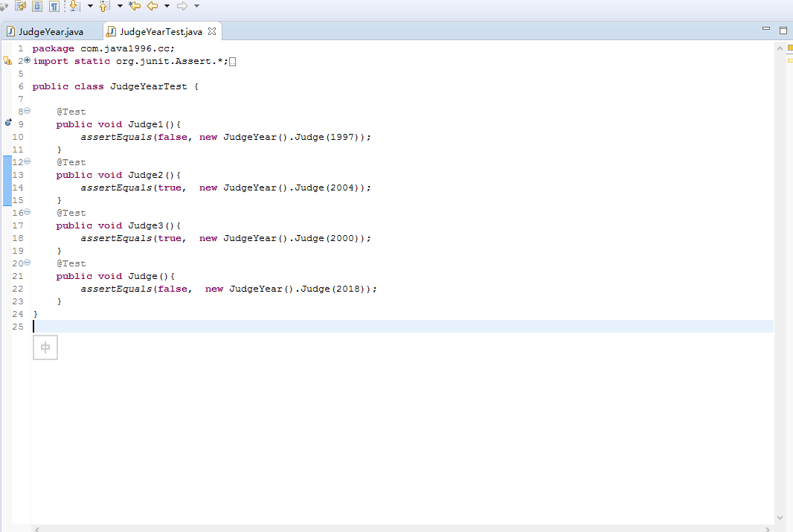
Task: Toggle Mark Occurrences toolbar icon
Action: click(x=20, y=6)
